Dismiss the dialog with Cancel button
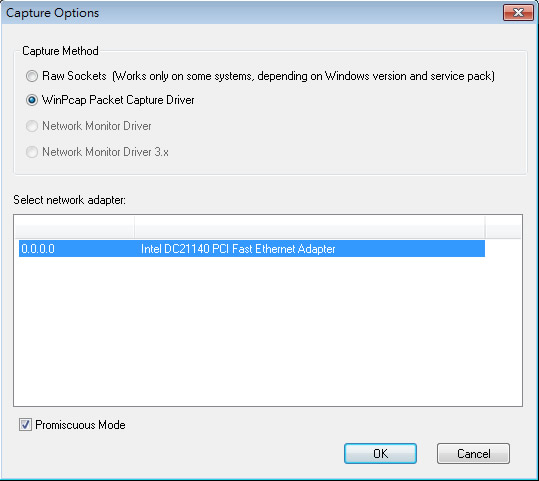 click(x=473, y=453)
